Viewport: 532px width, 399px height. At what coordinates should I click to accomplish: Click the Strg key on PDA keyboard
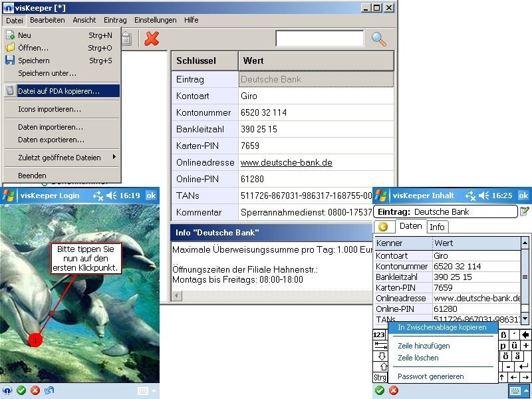380,377
